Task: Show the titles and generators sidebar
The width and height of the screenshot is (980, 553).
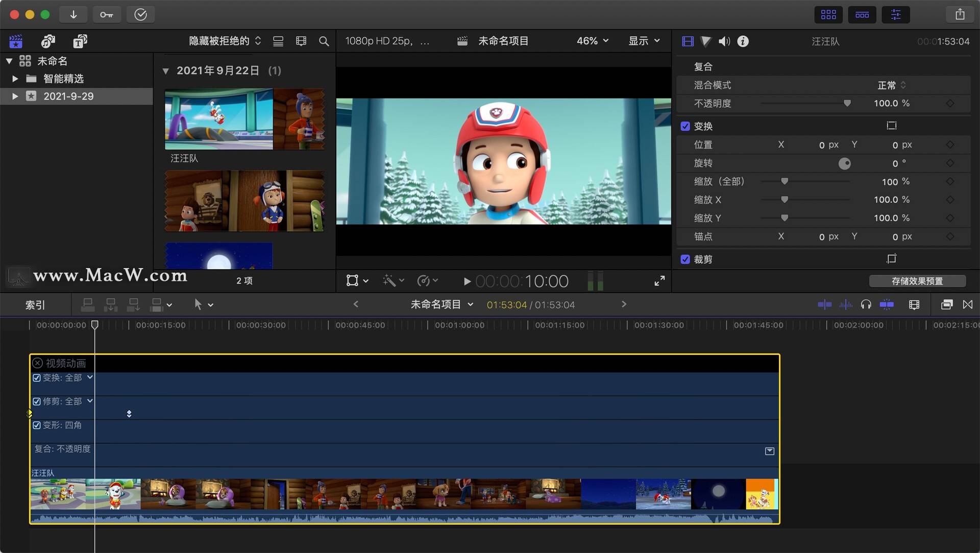Action: tap(80, 41)
